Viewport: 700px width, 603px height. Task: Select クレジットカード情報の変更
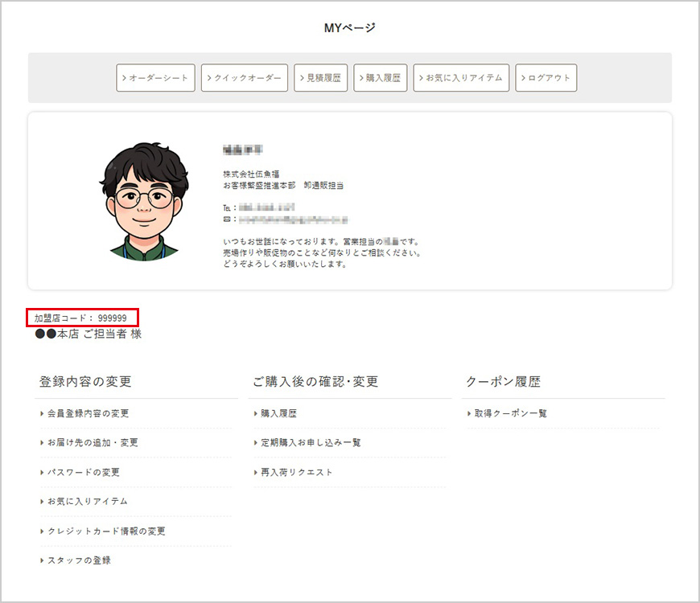(105, 531)
